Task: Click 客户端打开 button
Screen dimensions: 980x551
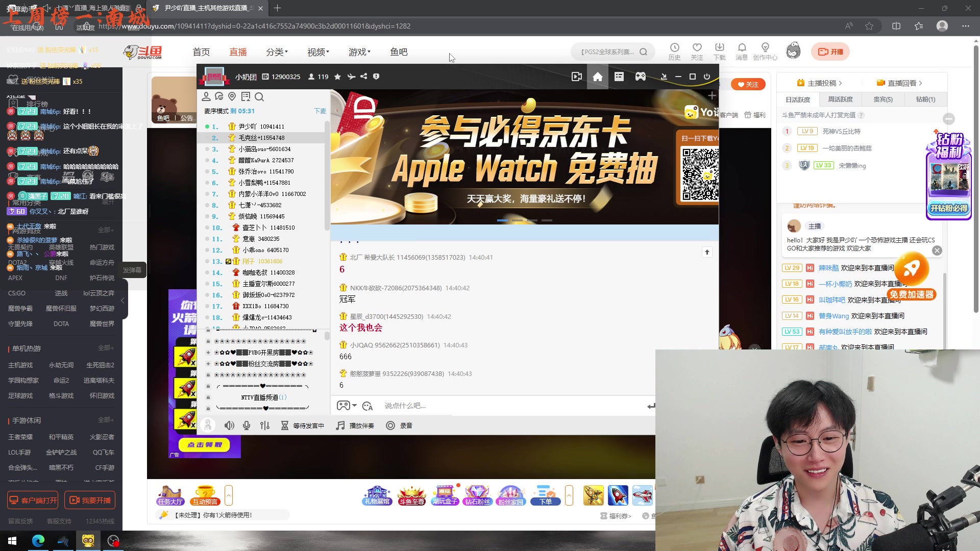Action: click(33, 500)
